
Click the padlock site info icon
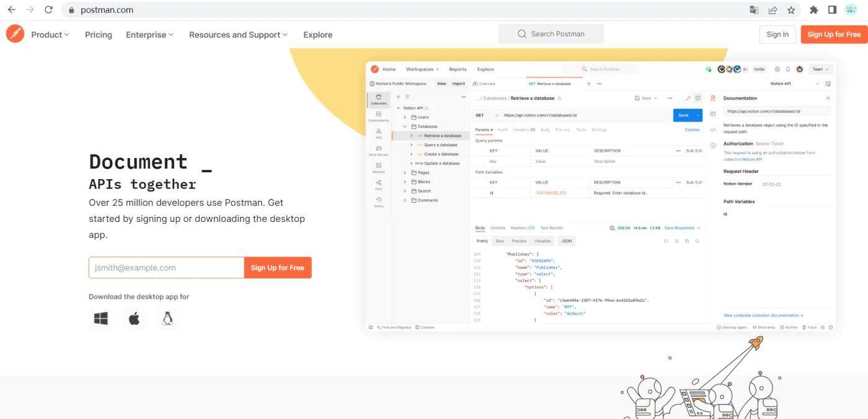tap(71, 10)
